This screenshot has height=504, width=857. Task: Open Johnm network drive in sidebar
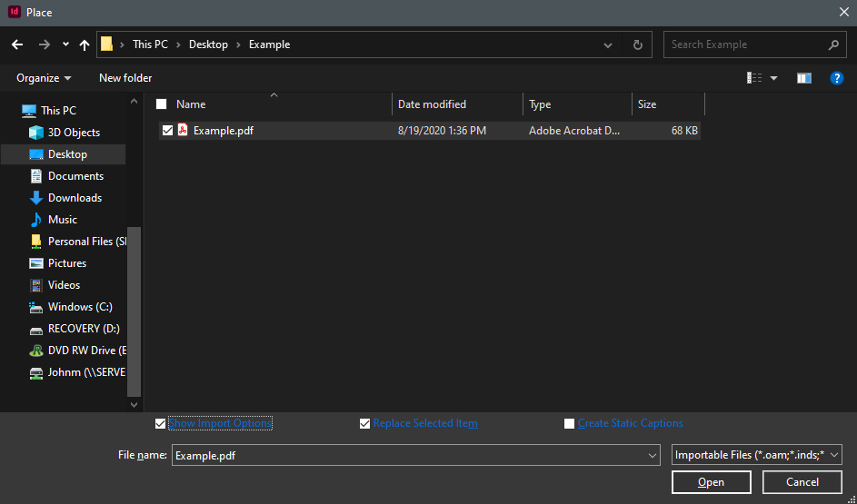point(86,372)
